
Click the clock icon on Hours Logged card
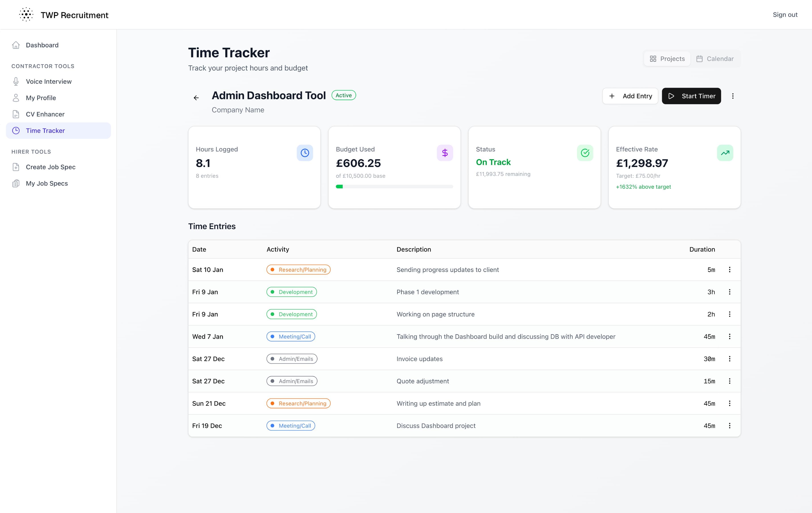pos(304,153)
